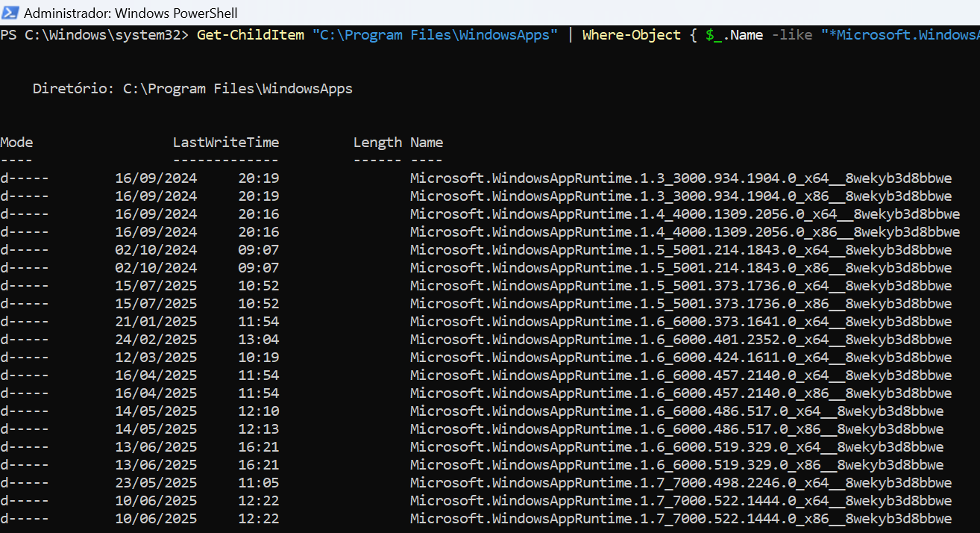The height and width of the screenshot is (533, 980).
Task: Click the 'Administrador: Windows PowerShell' window title
Action: tap(131, 13)
